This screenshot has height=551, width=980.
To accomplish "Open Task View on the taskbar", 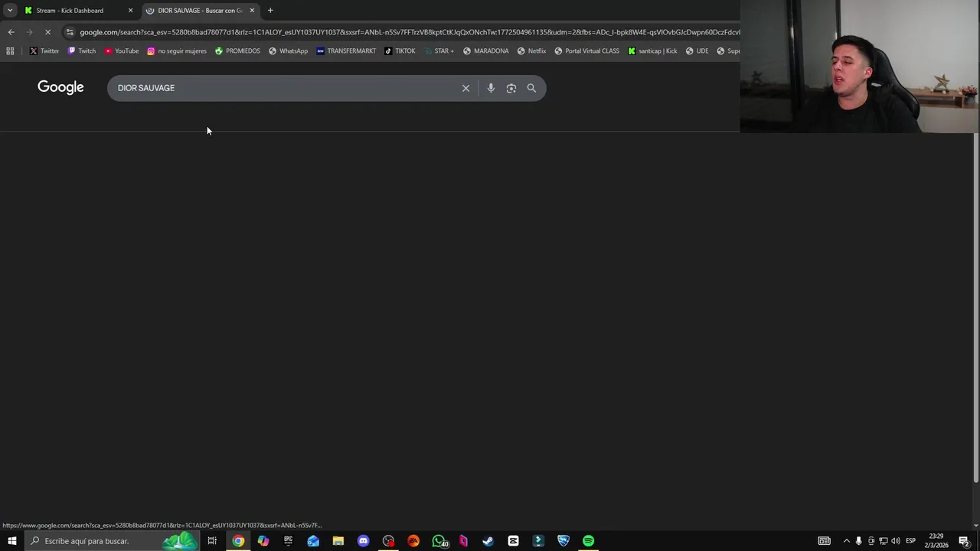I will pos(212,541).
